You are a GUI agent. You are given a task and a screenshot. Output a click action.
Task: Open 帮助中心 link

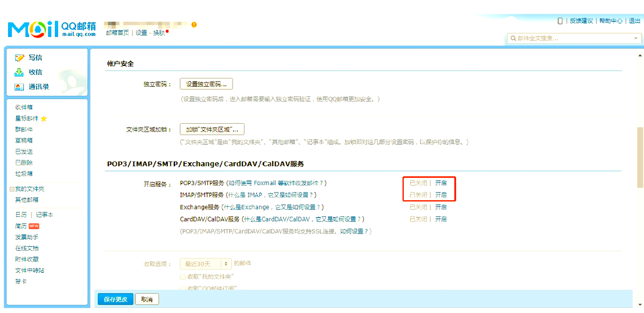click(x=611, y=21)
